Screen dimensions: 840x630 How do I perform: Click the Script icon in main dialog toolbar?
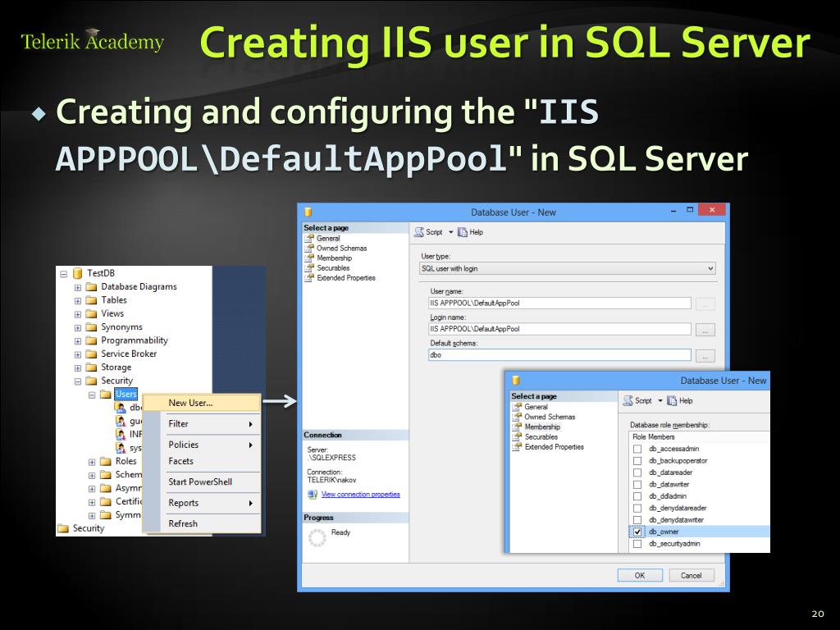pos(419,232)
